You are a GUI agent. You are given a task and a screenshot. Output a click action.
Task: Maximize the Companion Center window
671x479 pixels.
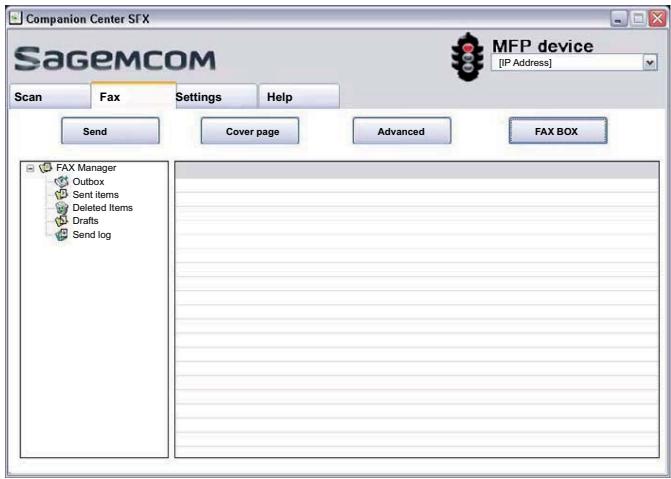click(x=638, y=19)
